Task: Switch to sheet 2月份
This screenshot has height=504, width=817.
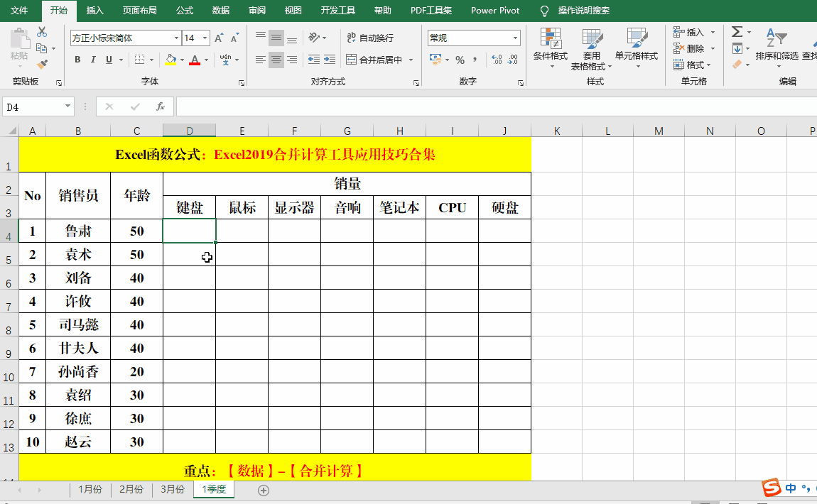Action: tap(131, 489)
